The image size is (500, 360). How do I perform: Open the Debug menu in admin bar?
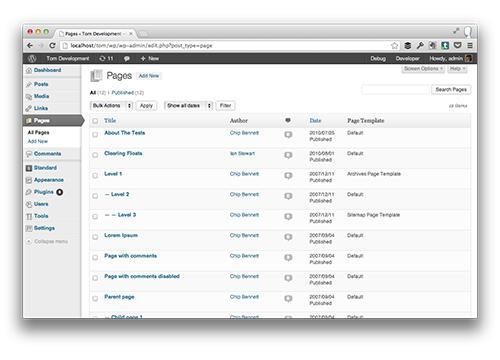pos(378,58)
